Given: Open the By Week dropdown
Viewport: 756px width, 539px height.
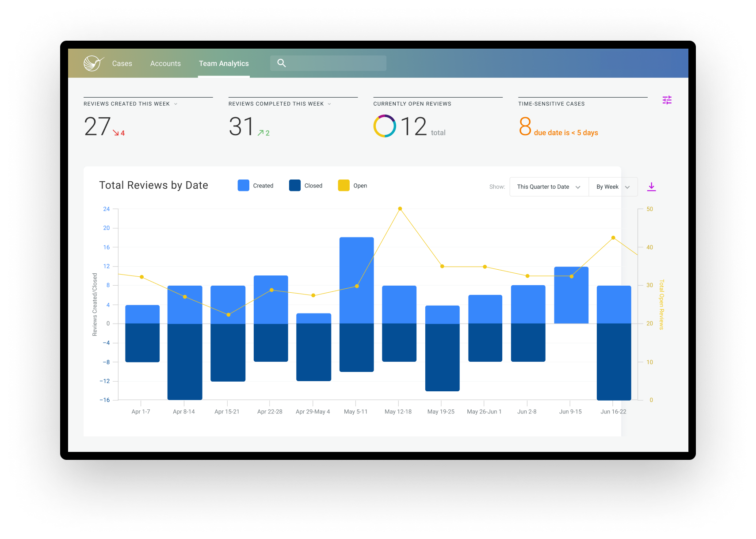Looking at the screenshot, I should pos(613,187).
